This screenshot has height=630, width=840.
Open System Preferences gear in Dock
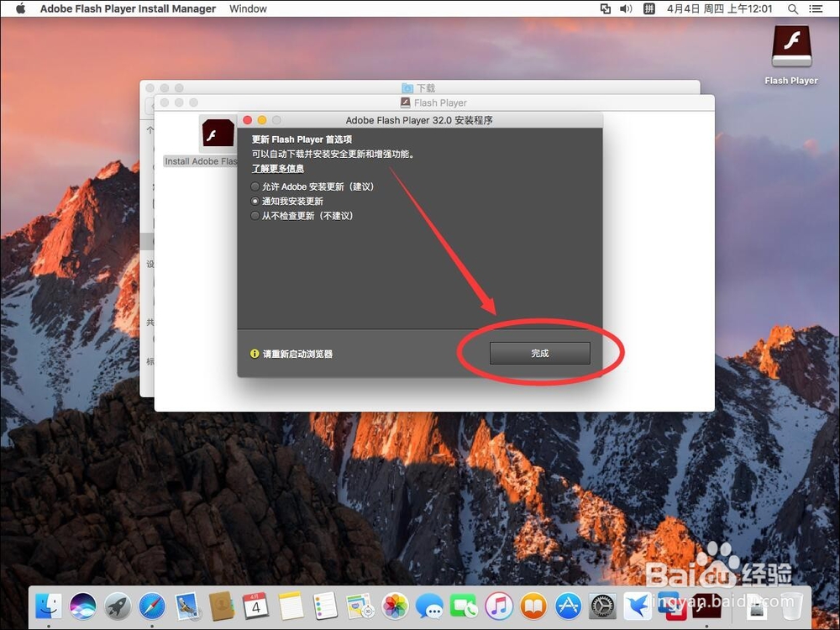click(602, 606)
